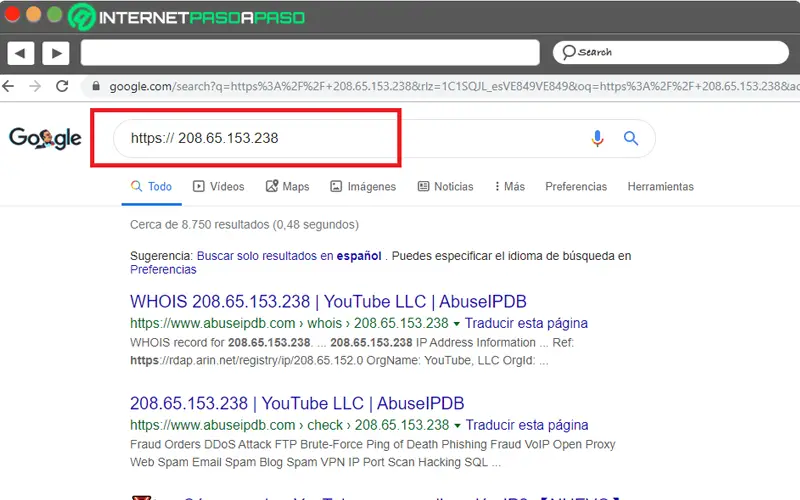
Task: Expand dropdown arrow beside whois result URL
Action: pos(457,324)
